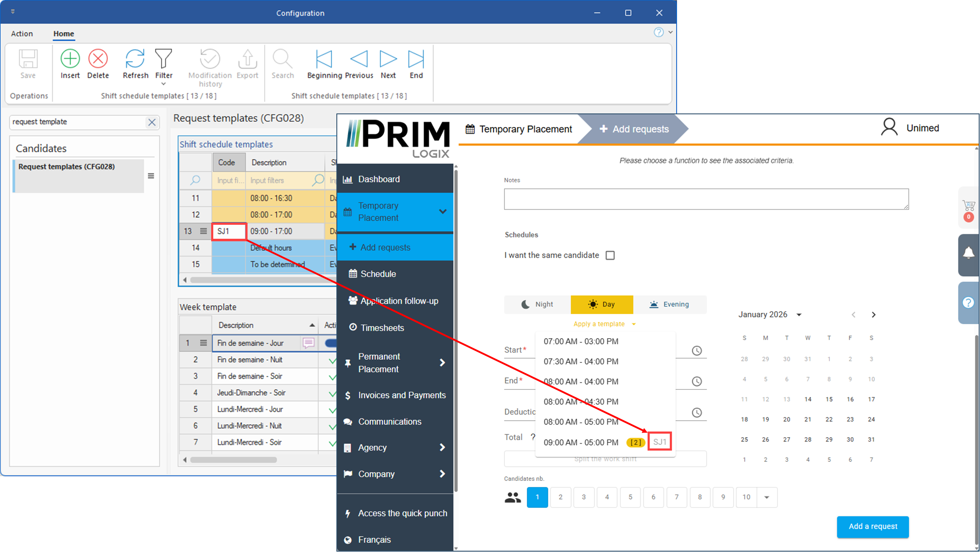Image resolution: width=980 pixels, height=552 pixels.
Task: Switch to the Action ribbon tab
Action: [x=22, y=33]
